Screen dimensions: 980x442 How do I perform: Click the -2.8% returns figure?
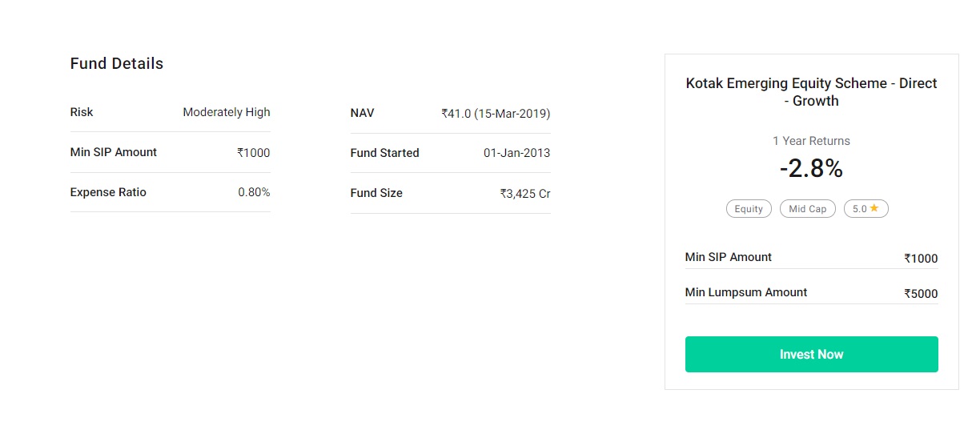coord(811,169)
